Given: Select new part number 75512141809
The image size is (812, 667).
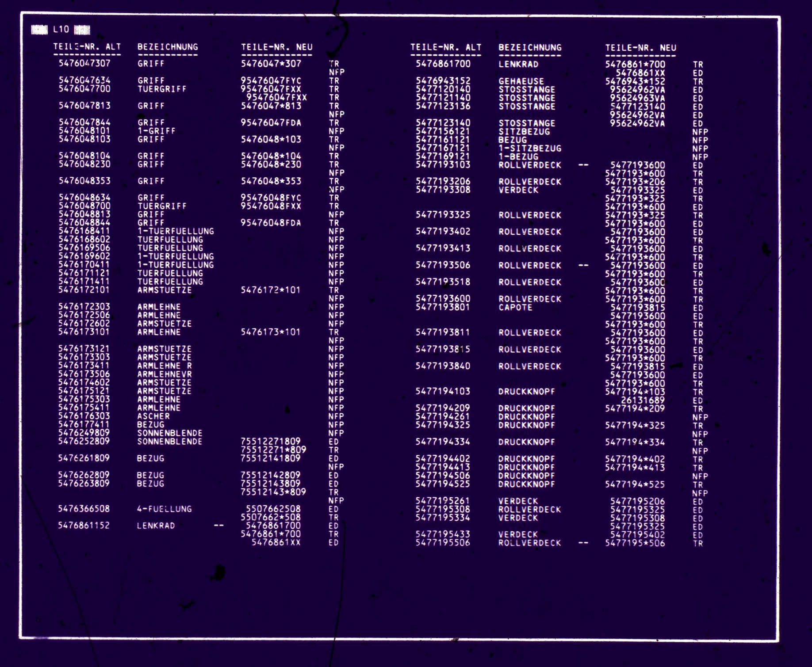Looking at the screenshot, I should point(271,458).
